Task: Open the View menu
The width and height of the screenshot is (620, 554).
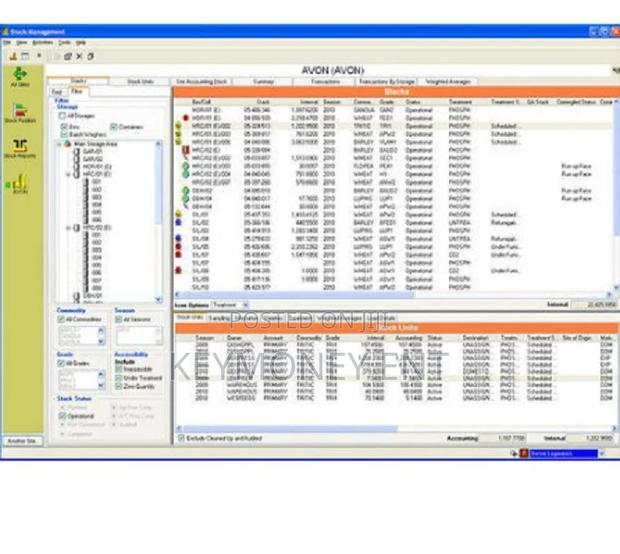Action: (x=21, y=42)
